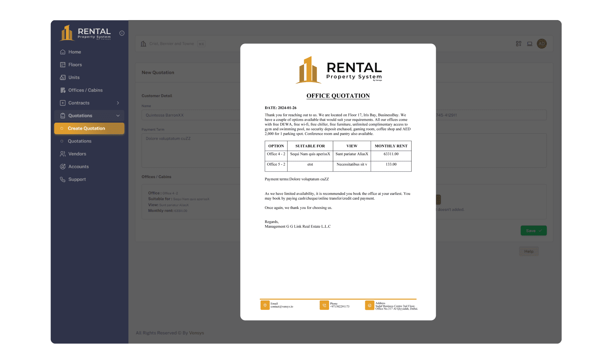The height and width of the screenshot is (364, 602).
Task: Expand the Contracts submenu chevron
Action: (x=118, y=103)
